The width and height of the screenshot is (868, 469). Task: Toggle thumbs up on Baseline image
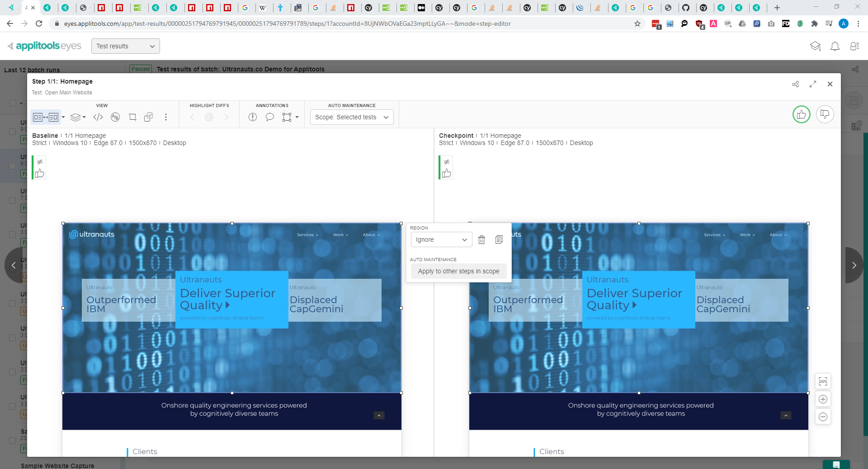[x=40, y=174]
